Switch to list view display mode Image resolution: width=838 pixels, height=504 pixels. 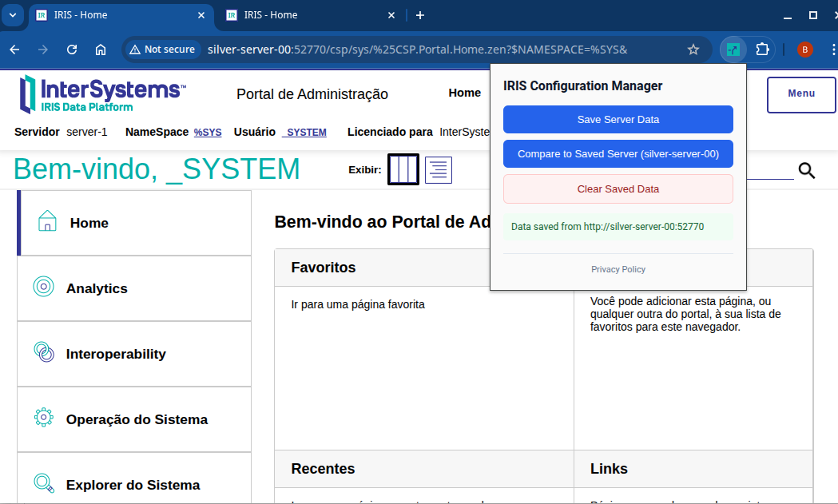pyautogui.click(x=439, y=169)
